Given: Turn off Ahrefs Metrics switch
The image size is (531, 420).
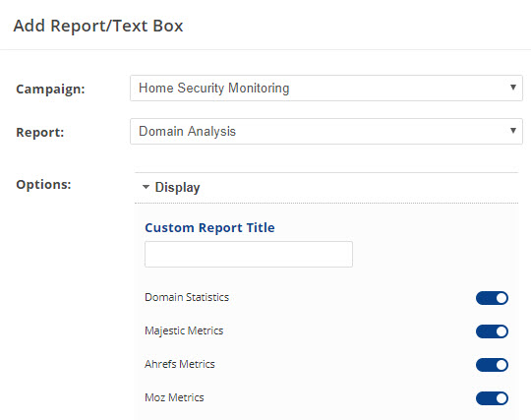Looking at the screenshot, I should (492, 365).
